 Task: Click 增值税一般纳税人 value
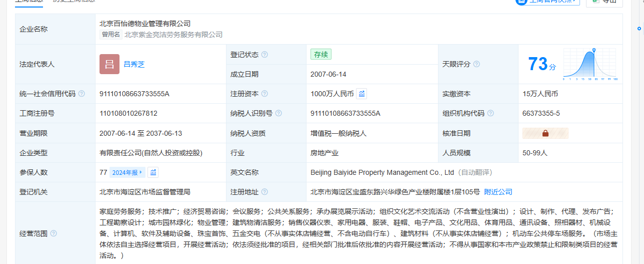coord(338,133)
